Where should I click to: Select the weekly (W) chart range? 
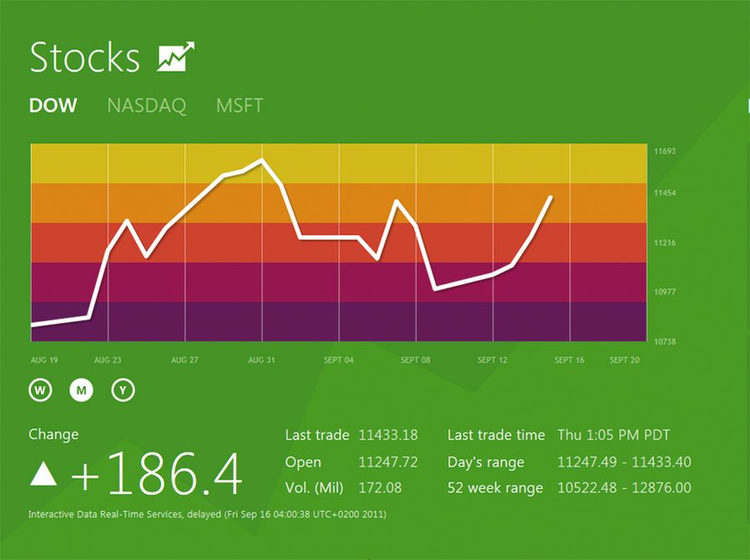pyautogui.click(x=40, y=390)
